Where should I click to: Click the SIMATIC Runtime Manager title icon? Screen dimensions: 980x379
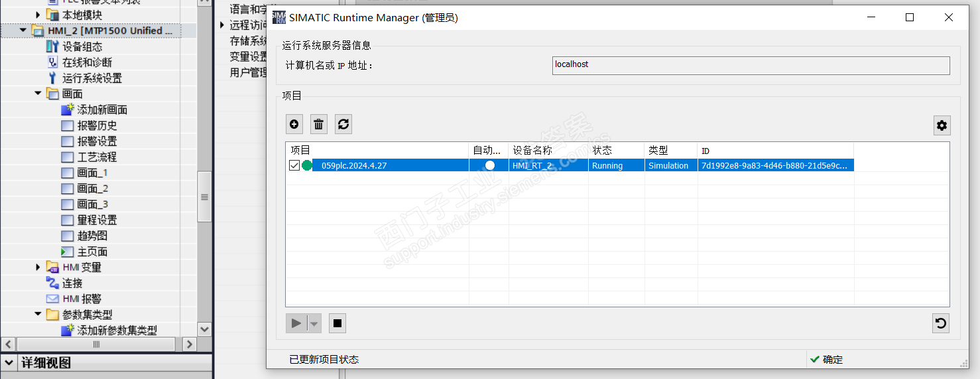pyautogui.click(x=279, y=17)
